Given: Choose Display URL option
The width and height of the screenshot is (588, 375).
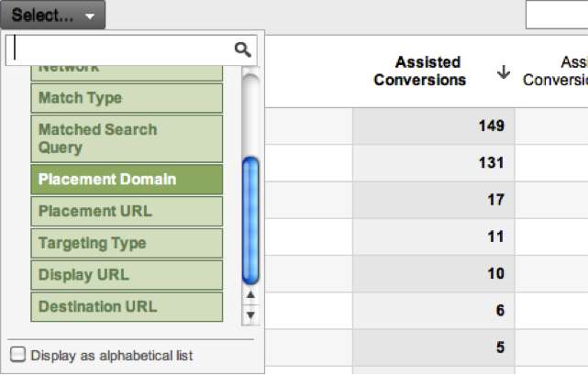Looking at the screenshot, I should pyautogui.click(x=127, y=275).
